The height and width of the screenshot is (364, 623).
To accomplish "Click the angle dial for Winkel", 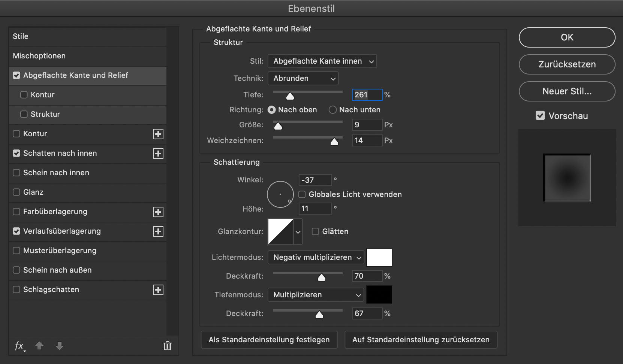I will 280,194.
